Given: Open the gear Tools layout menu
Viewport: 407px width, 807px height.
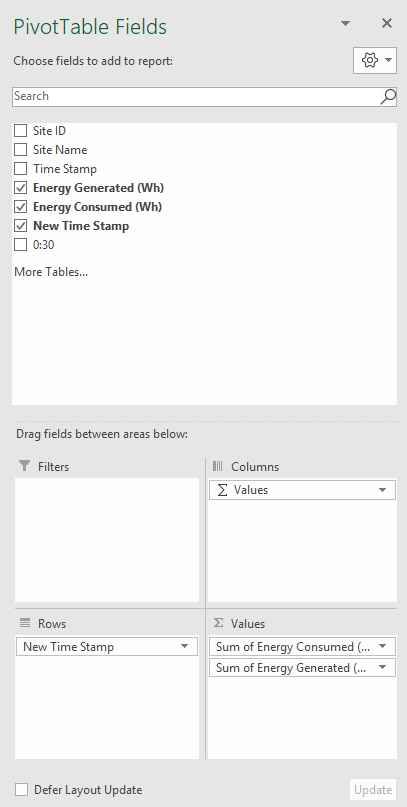Looking at the screenshot, I should [x=375, y=61].
